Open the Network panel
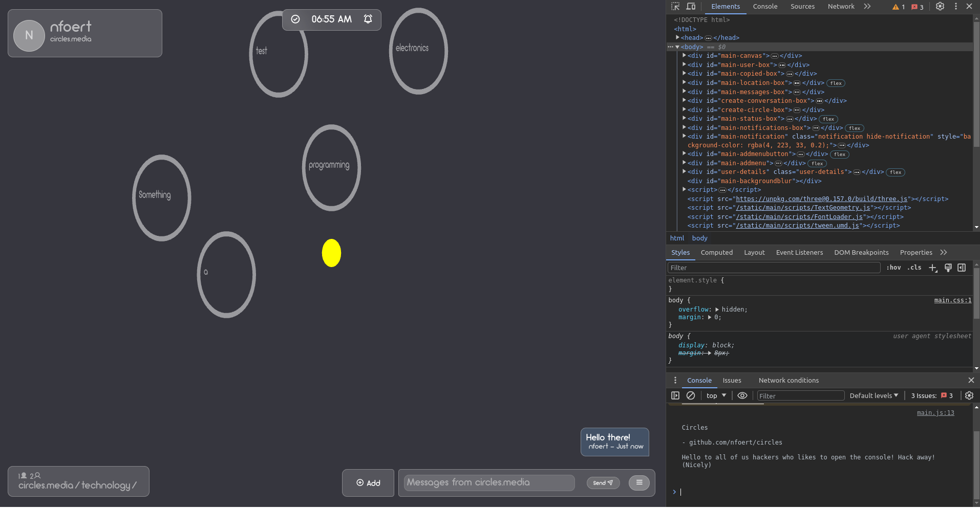The height and width of the screenshot is (508, 980). coord(841,7)
